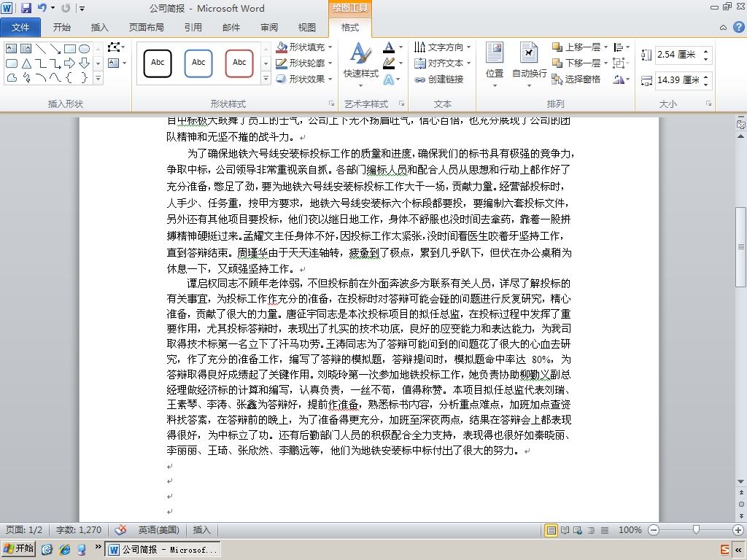Click the Draw Text Box button
Image resolution: width=747 pixels, height=560 pixels.
point(114,63)
